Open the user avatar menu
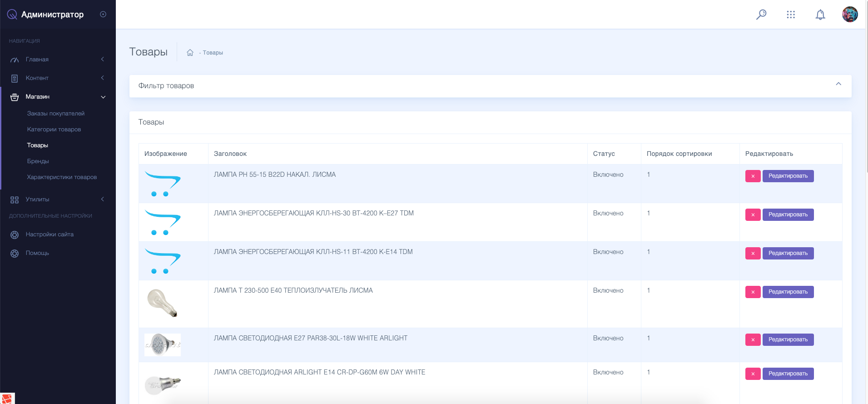This screenshot has height=404, width=868. pos(850,14)
